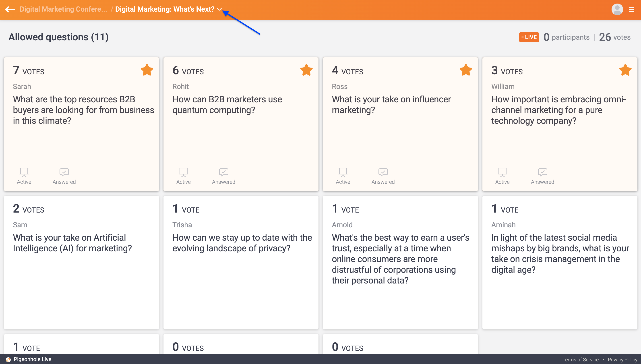Open the user profile avatar
This screenshot has width=641, height=364.
(x=617, y=9)
